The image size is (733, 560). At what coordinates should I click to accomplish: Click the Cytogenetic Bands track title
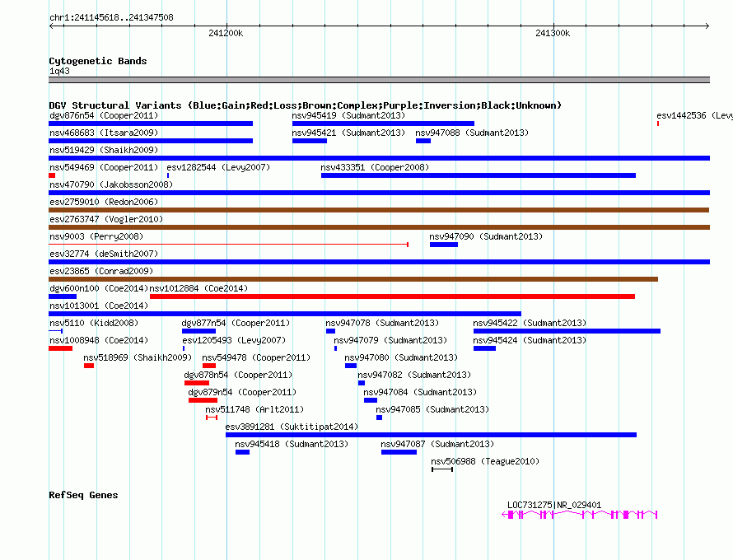pos(98,61)
